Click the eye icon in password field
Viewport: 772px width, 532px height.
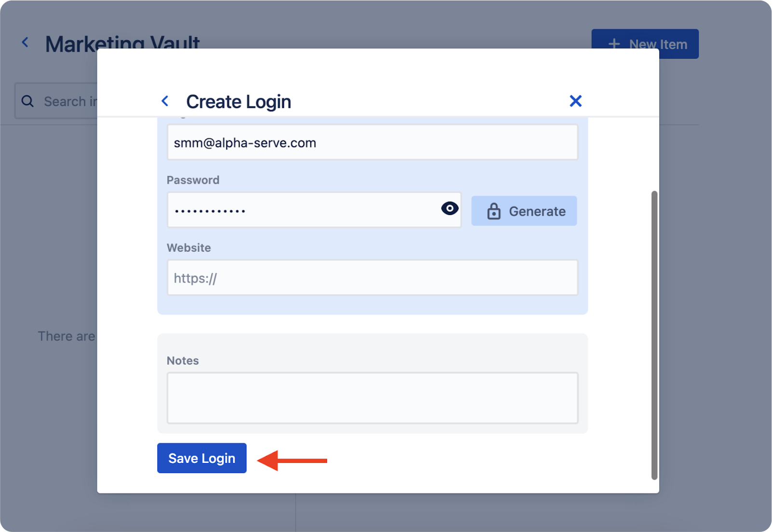449,208
